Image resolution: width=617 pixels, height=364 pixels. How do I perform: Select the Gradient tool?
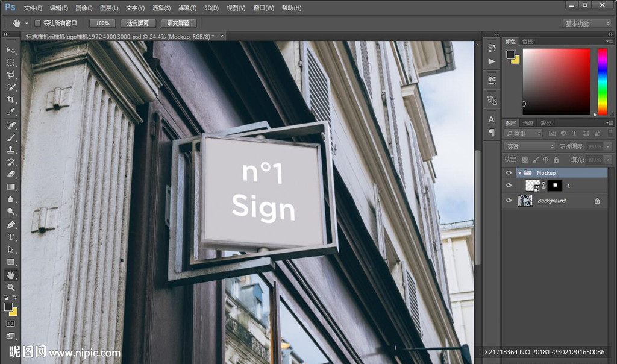(11, 187)
